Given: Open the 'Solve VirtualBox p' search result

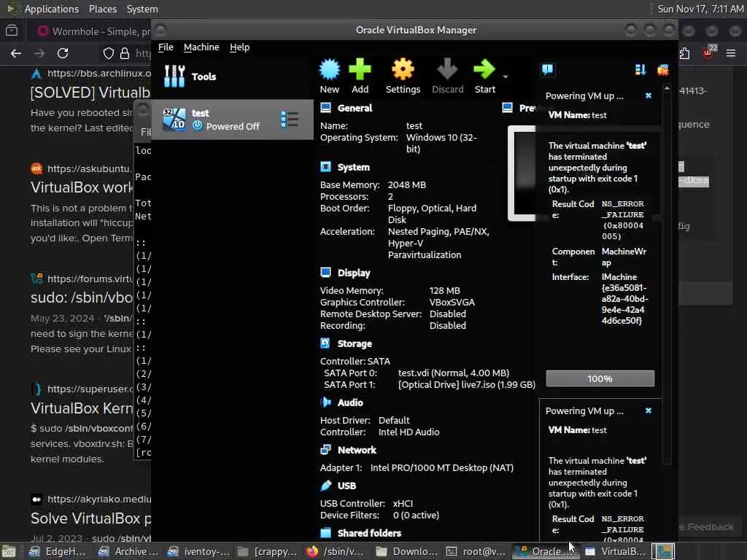Looking at the screenshot, I should [90, 518].
